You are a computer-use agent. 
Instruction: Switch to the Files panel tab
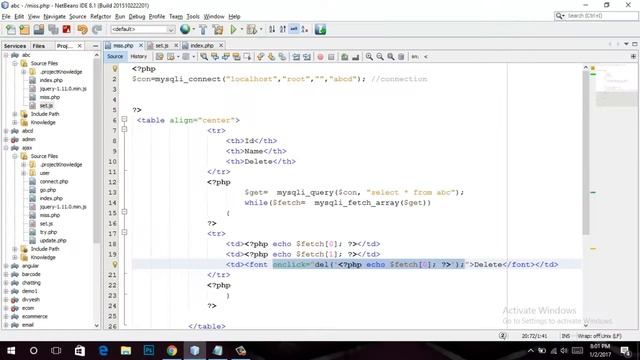[x=39, y=46]
